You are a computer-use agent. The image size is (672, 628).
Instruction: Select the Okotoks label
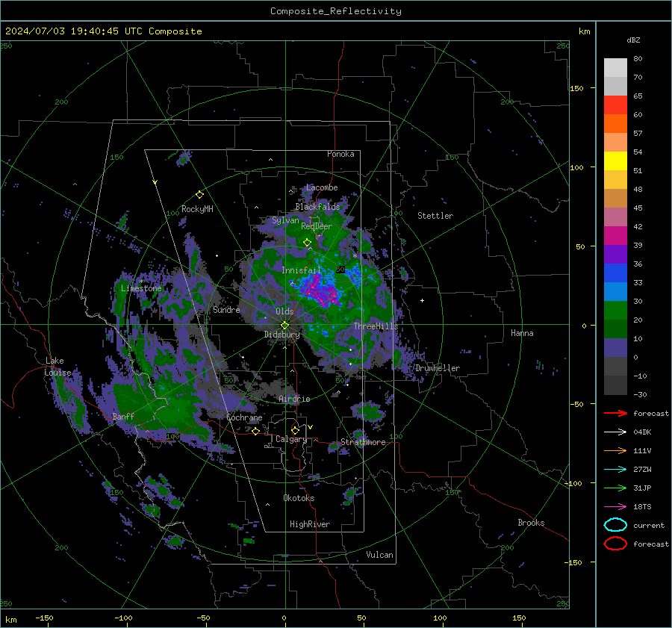pos(299,497)
